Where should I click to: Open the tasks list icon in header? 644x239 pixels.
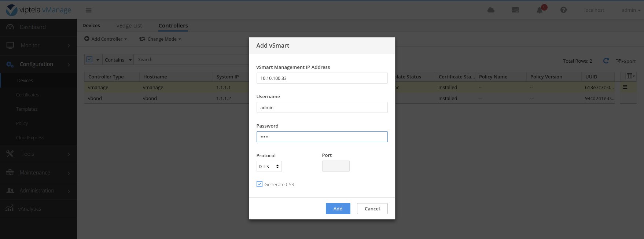(x=515, y=10)
